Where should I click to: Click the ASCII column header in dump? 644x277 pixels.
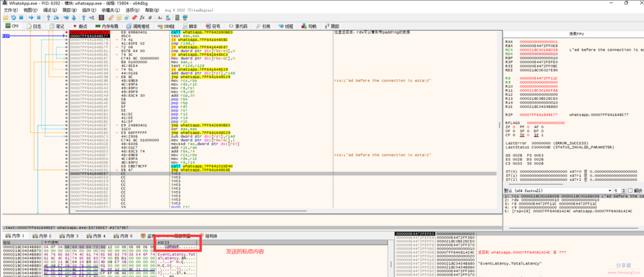[x=176, y=242]
